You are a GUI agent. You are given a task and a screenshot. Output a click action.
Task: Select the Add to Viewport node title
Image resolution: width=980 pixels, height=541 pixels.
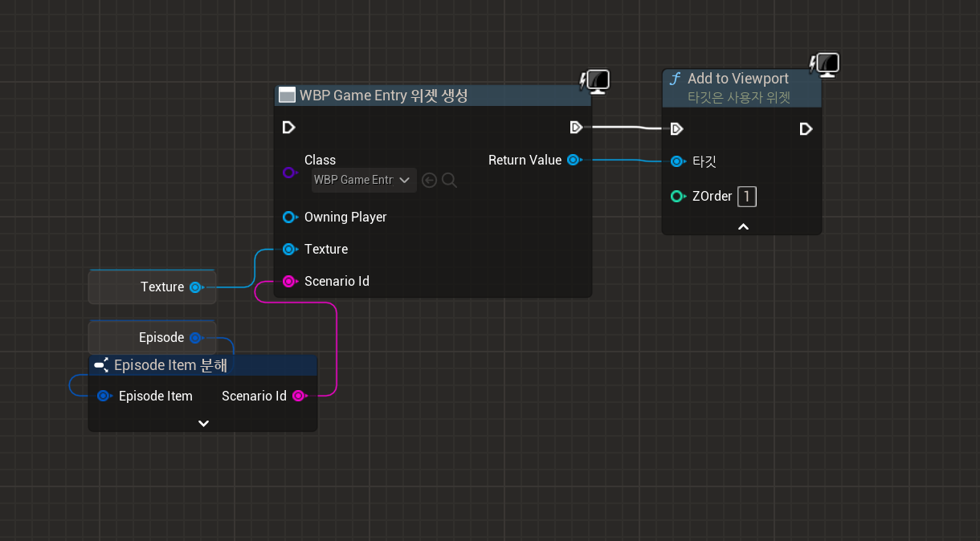[x=737, y=79]
